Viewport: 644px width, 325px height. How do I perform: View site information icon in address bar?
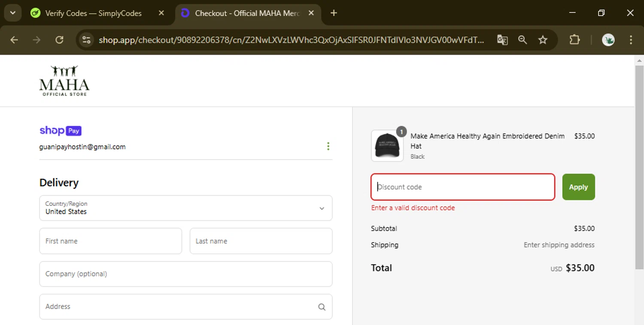(x=86, y=40)
